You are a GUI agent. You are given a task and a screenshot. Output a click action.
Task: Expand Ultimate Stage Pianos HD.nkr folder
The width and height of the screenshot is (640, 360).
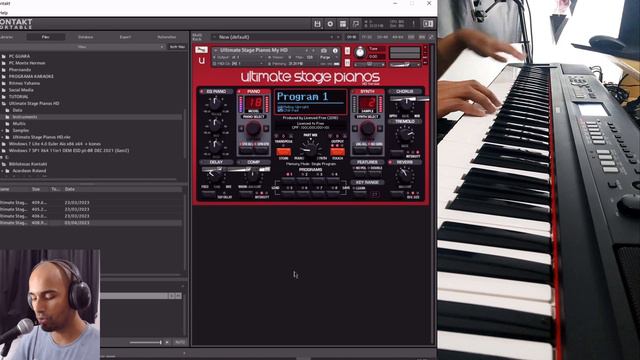coord(3,137)
